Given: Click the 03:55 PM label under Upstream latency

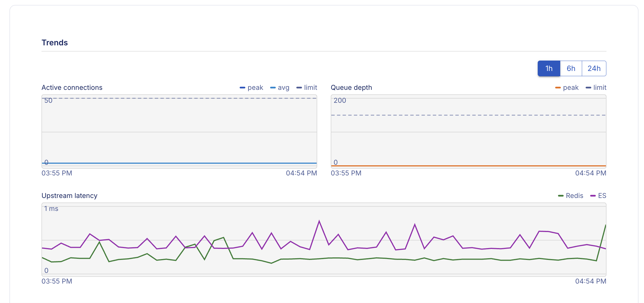Looking at the screenshot, I should 57,281.
